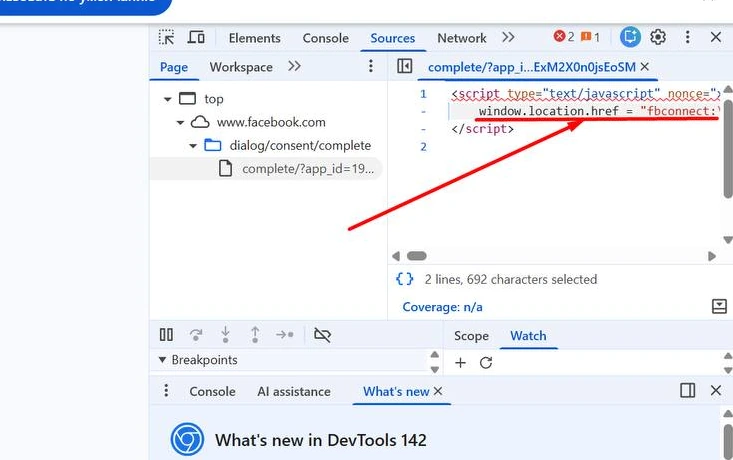Image resolution: width=733 pixels, height=460 pixels.
Task: Click the step out of function icon
Action: (x=255, y=335)
